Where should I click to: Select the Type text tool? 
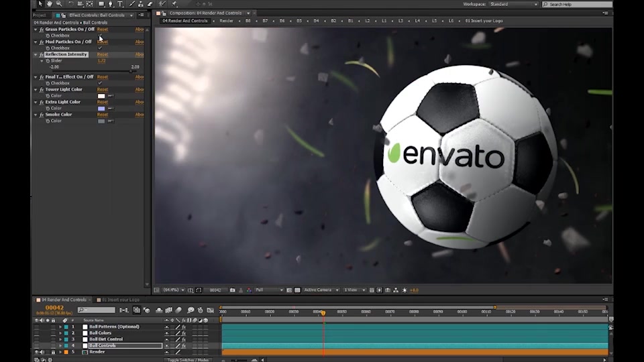[120, 4]
